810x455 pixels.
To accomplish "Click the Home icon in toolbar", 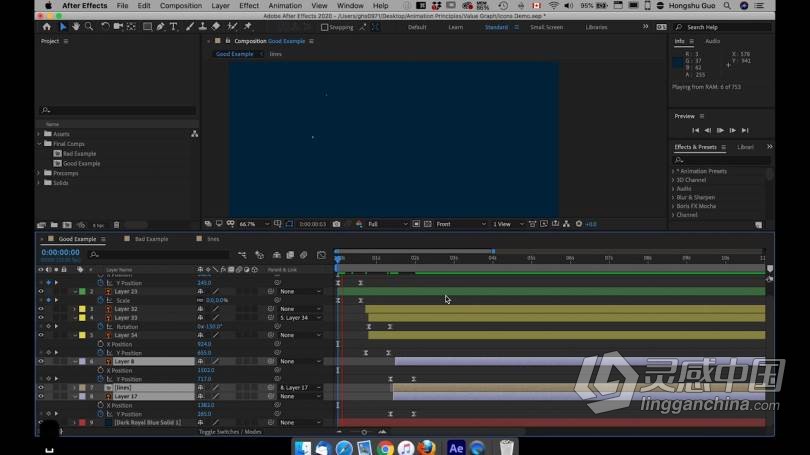I will click(x=47, y=26).
